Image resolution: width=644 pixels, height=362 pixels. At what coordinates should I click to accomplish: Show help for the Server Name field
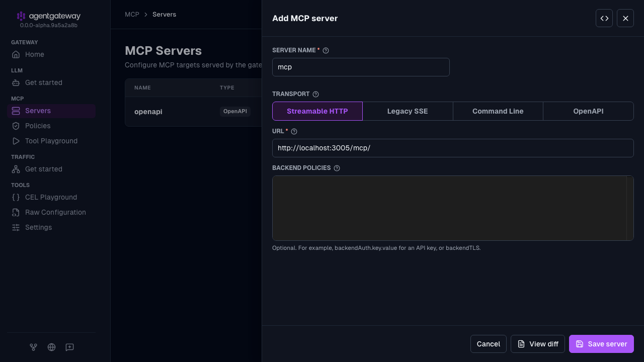click(x=326, y=50)
